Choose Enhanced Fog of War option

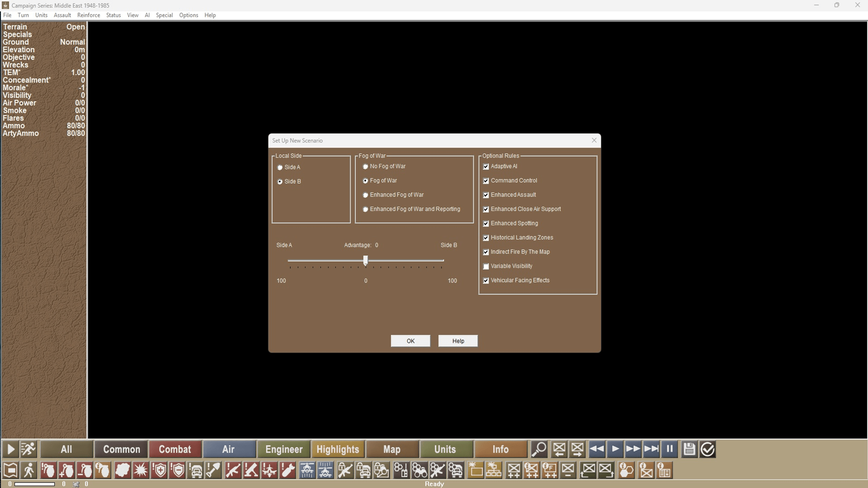click(x=365, y=195)
